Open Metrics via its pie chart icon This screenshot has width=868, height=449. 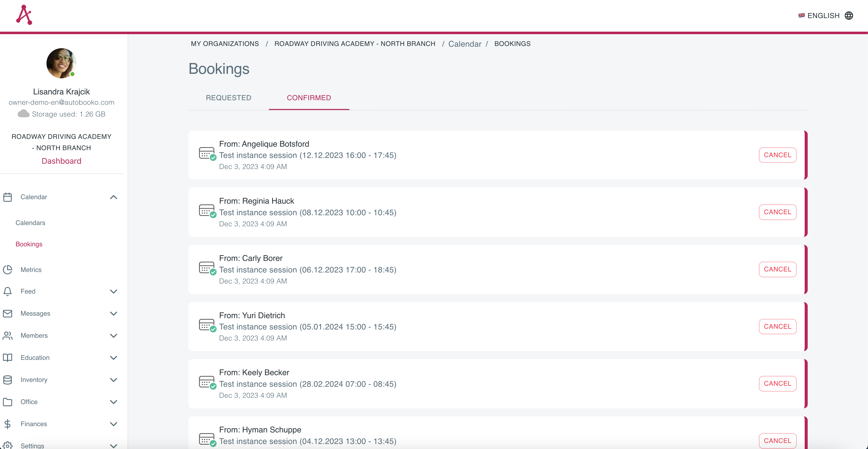pyautogui.click(x=8, y=269)
